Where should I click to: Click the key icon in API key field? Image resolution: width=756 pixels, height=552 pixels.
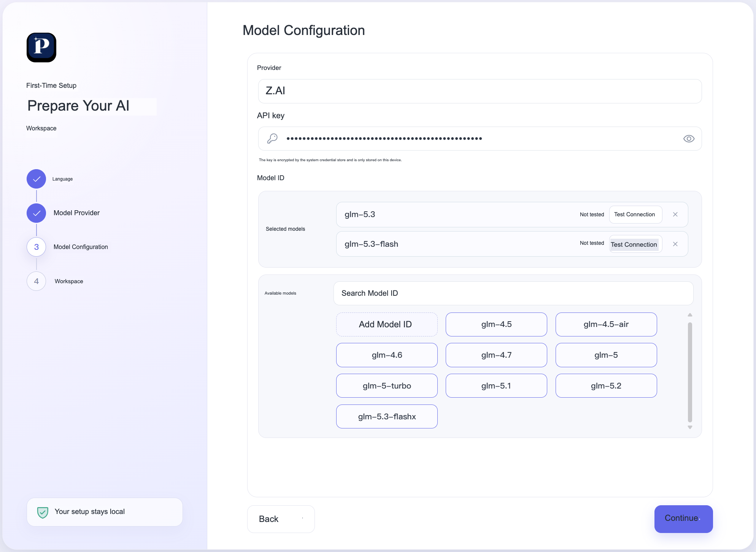[272, 138]
